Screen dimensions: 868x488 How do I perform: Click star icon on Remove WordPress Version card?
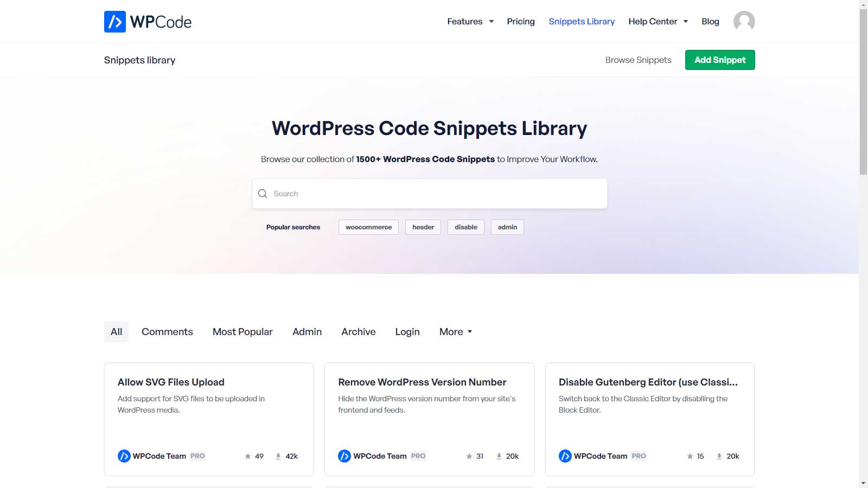469,457
